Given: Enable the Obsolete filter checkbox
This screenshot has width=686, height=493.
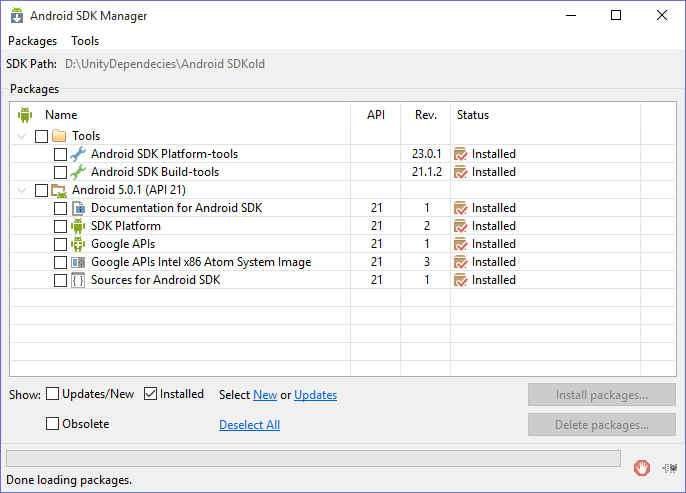Looking at the screenshot, I should click(52, 423).
